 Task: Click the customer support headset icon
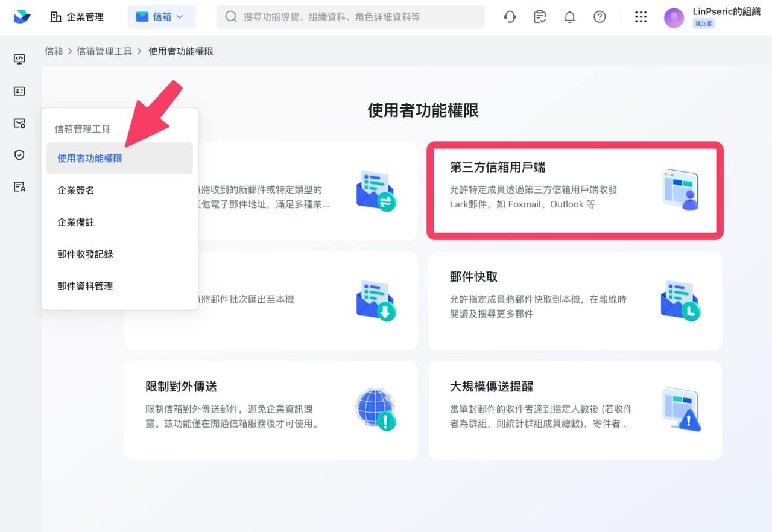tap(510, 17)
